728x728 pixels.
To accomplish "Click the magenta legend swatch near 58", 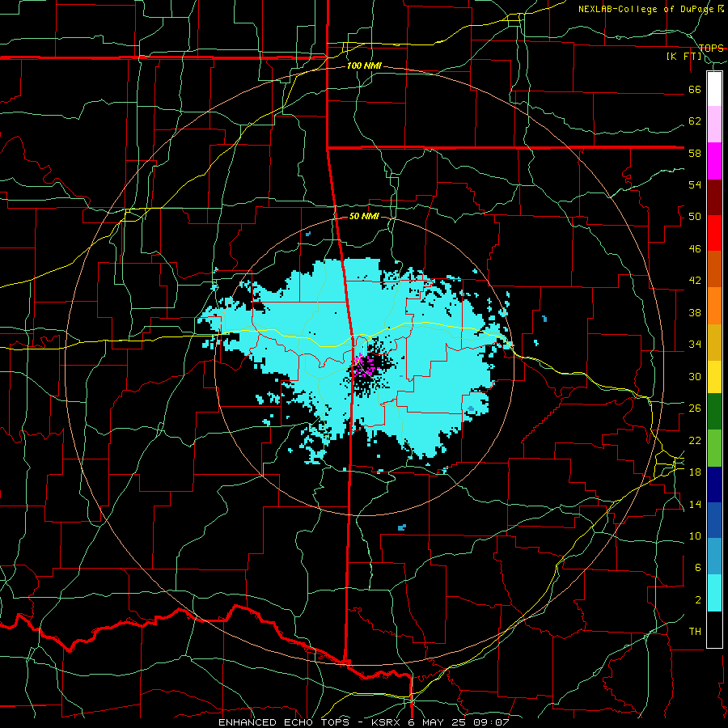I will tap(714, 161).
